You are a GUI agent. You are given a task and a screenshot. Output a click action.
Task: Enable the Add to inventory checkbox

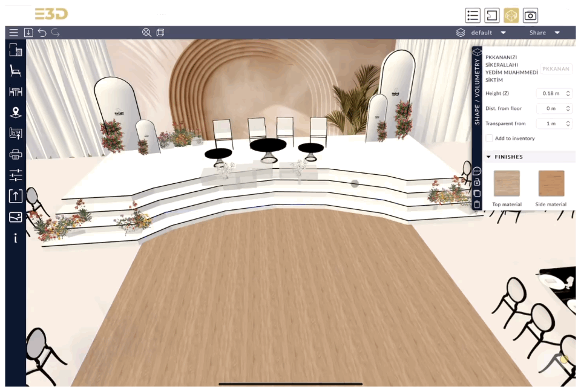point(489,139)
